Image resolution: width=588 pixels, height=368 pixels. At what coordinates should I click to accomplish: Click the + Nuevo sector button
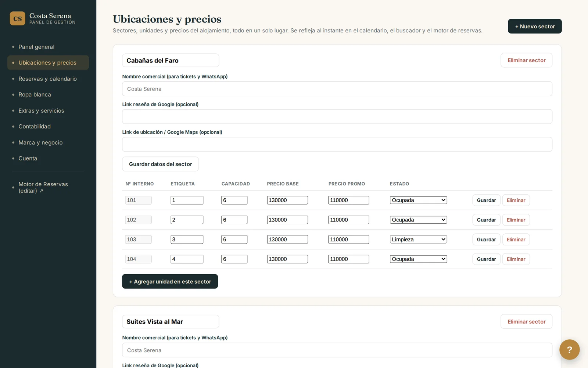pos(535,26)
